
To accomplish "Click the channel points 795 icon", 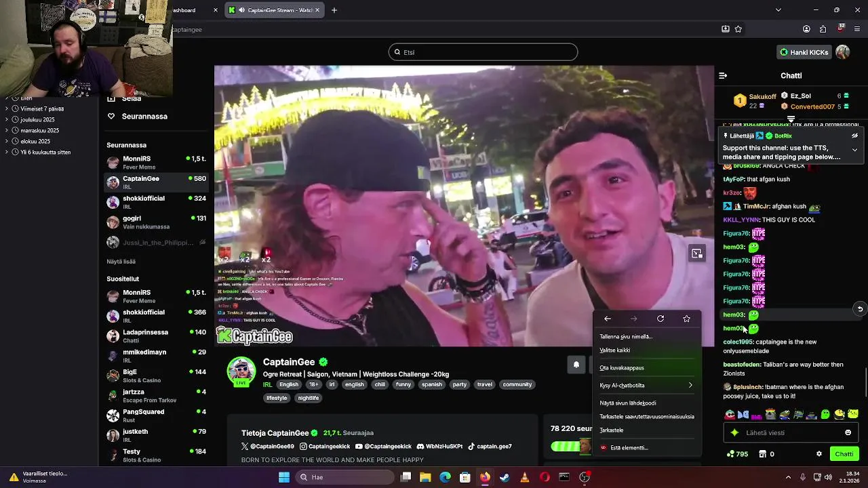I will coord(737,454).
